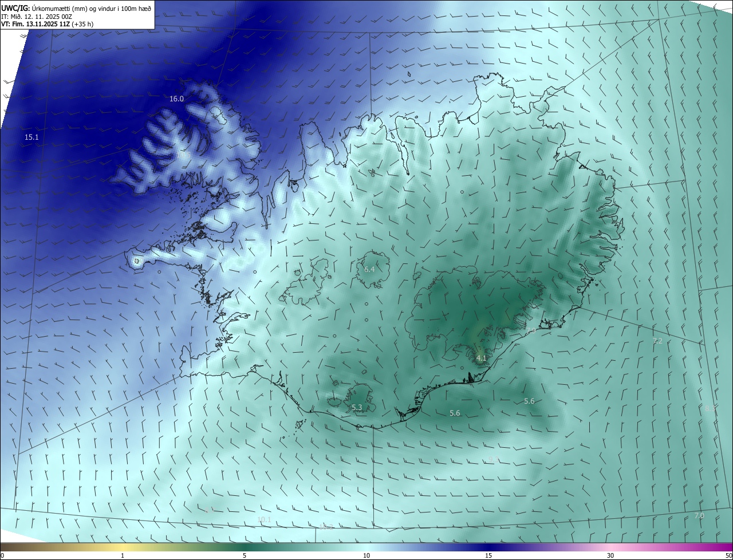
Task: Click the 7.2 value label on the map
Action: 657,341
